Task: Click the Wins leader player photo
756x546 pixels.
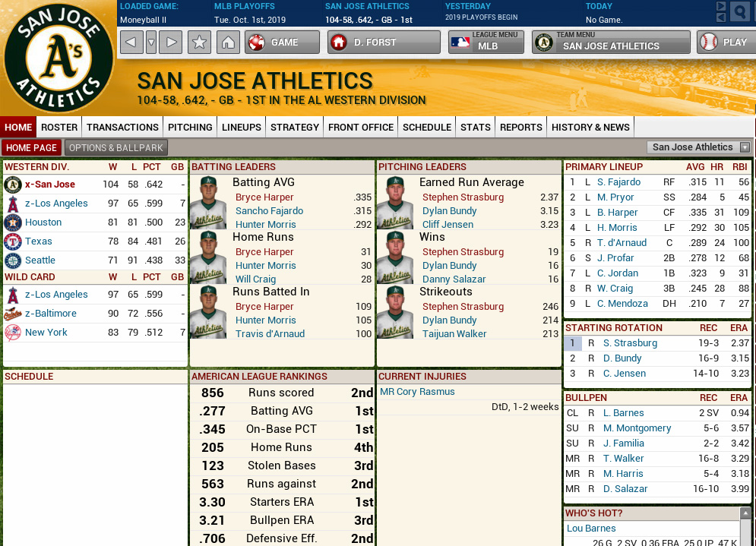Action: [395, 257]
